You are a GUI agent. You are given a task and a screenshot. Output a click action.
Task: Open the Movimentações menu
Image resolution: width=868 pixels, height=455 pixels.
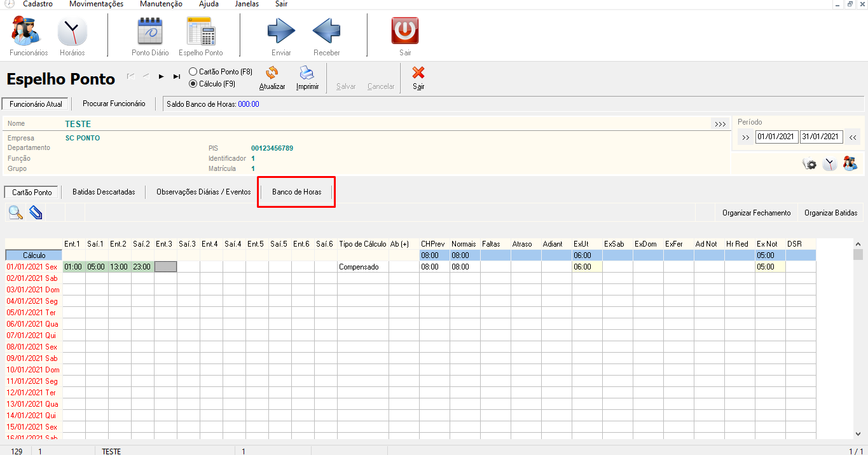coord(96,4)
